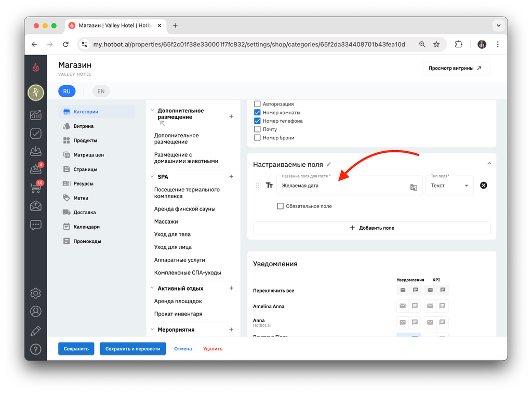This screenshot has width=532, height=393.
Task: Open the Тип поля dropdown showing Текст
Action: coord(449,185)
